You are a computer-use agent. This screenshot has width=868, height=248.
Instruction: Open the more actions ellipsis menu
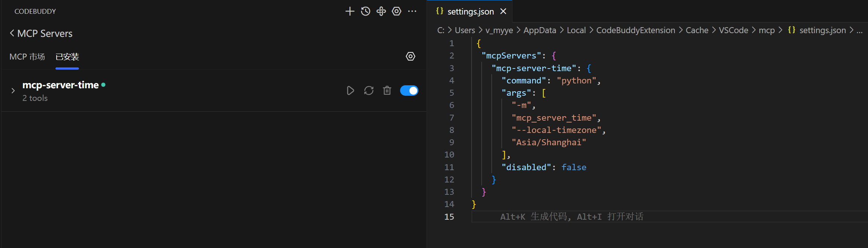[x=412, y=11]
